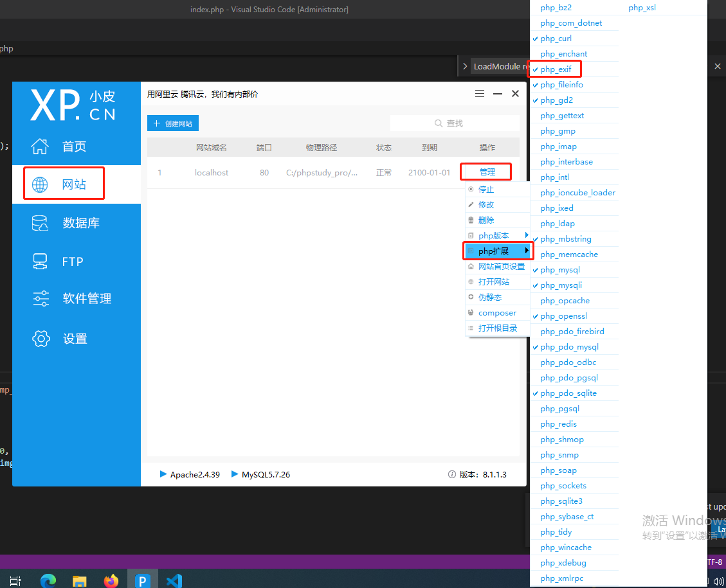The image size is (726, 588).
Task: Click the 打开根目录 list icon
Action: click(471, 328)
